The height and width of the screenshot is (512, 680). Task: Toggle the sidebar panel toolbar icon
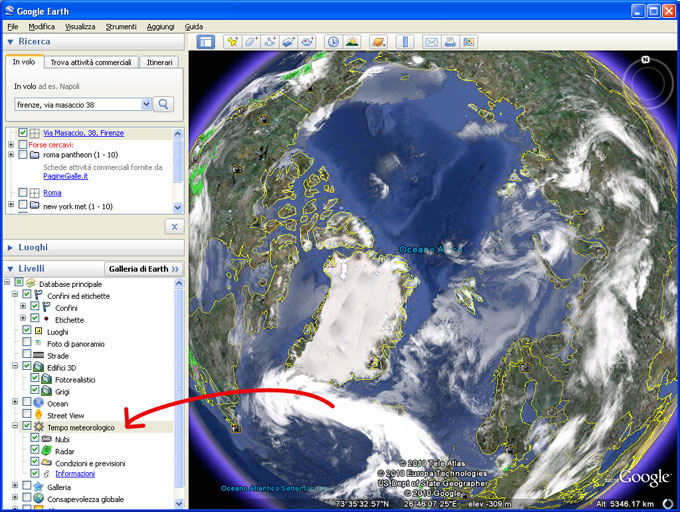(x=206, y=42)
